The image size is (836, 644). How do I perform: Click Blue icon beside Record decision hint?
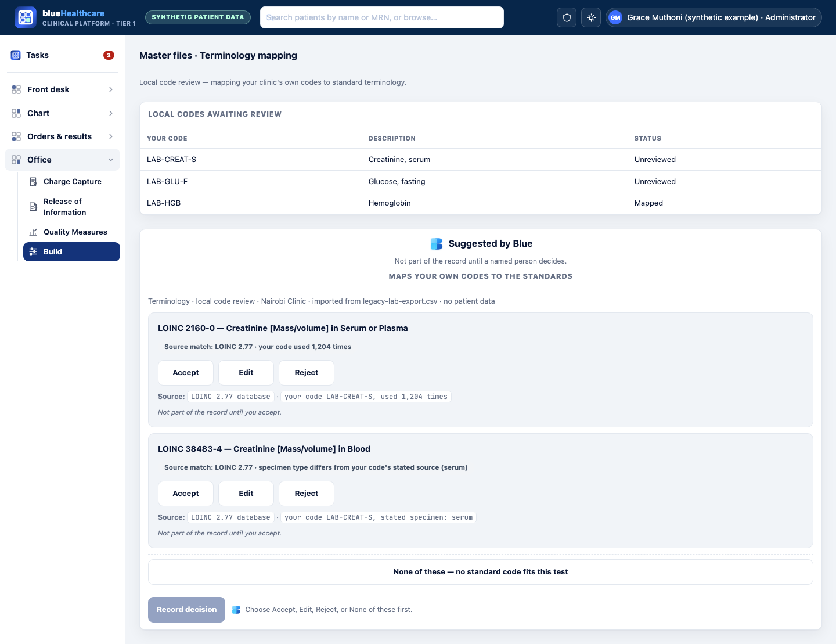point(236,610)
